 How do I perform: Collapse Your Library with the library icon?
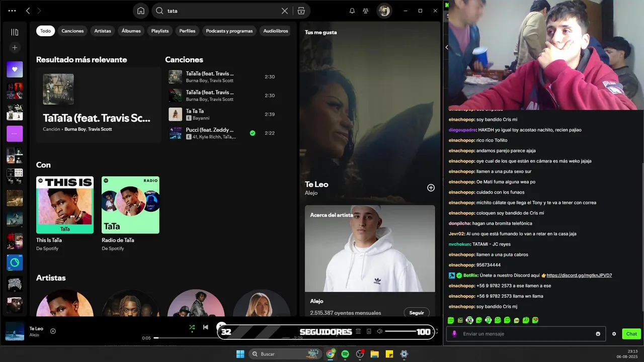(15, 32)
